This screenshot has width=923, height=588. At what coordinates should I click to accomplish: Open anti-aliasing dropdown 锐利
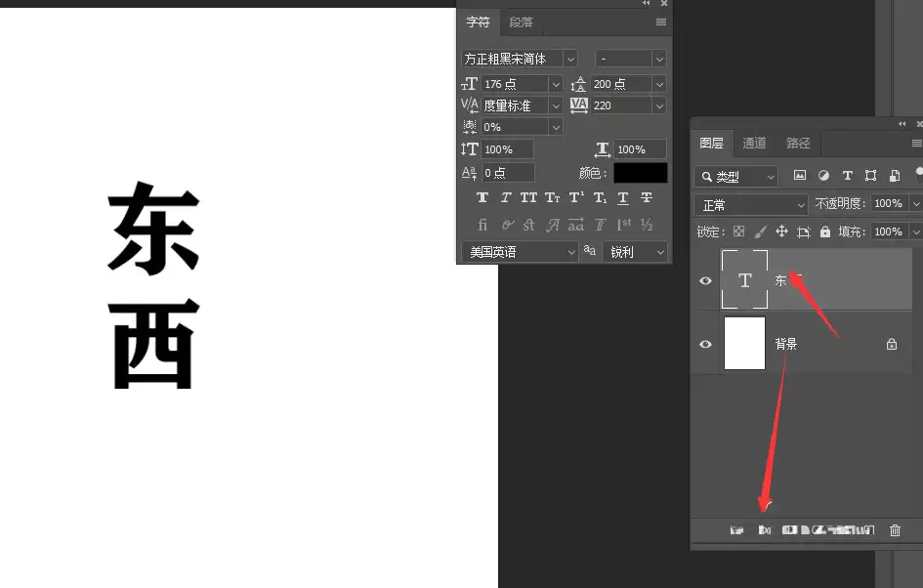[x=635, y=252]
